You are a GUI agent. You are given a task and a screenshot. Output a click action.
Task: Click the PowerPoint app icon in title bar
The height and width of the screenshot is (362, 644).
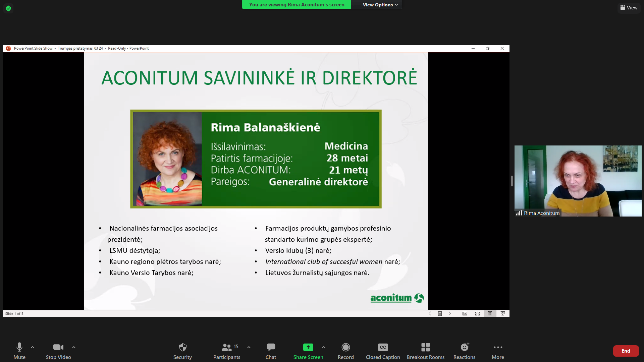click(x=8, y=48)
